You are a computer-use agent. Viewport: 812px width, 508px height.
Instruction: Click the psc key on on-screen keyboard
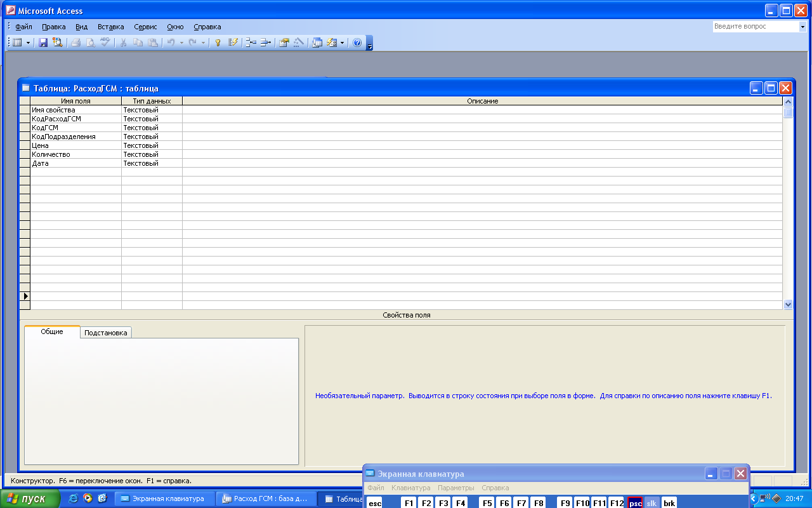635,503
